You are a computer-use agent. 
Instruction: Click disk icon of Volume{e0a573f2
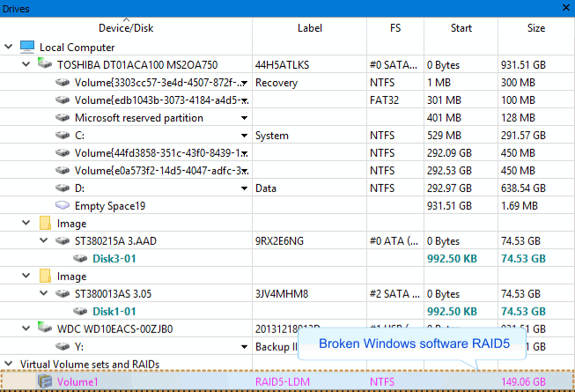click(x=63, y=171)
